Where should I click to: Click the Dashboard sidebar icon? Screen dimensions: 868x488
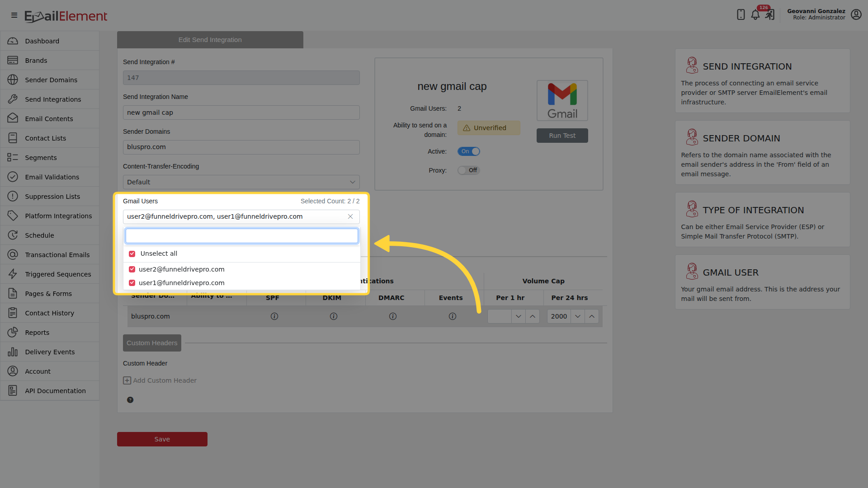click(13, 41)
